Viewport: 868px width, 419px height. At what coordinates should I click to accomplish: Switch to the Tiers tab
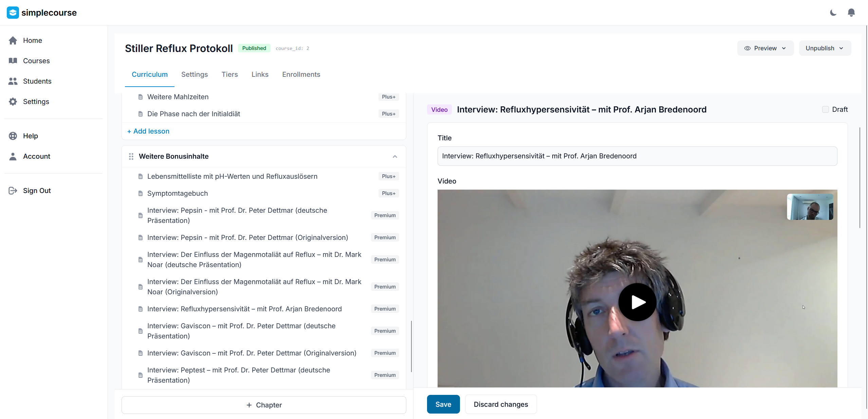pos(229,74)
